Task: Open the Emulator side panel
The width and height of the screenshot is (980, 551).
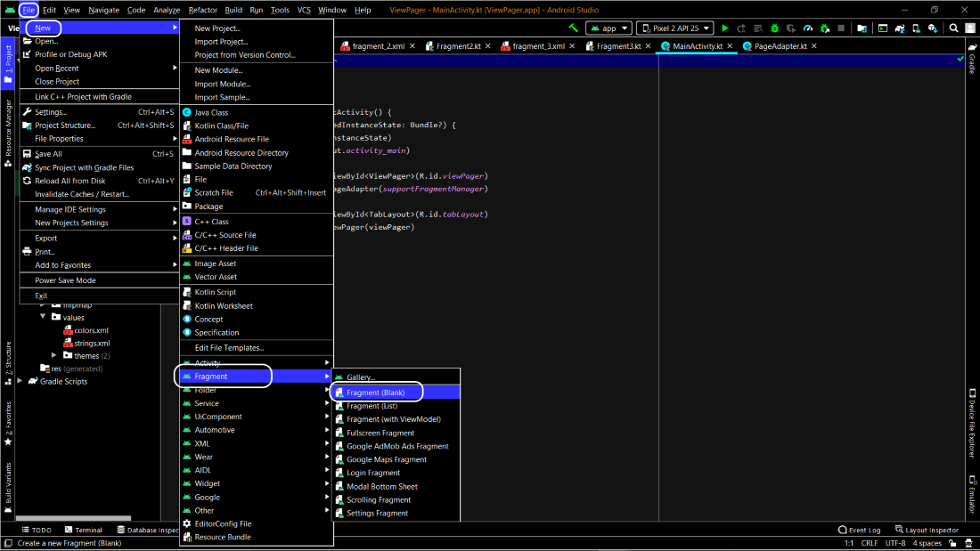Action: (x=972, y=495)
